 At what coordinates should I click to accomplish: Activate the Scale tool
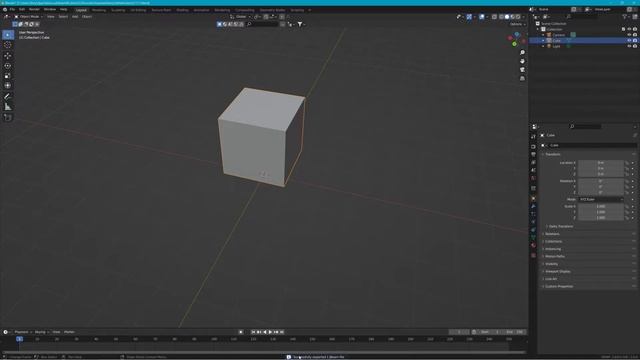click(8, 76)
